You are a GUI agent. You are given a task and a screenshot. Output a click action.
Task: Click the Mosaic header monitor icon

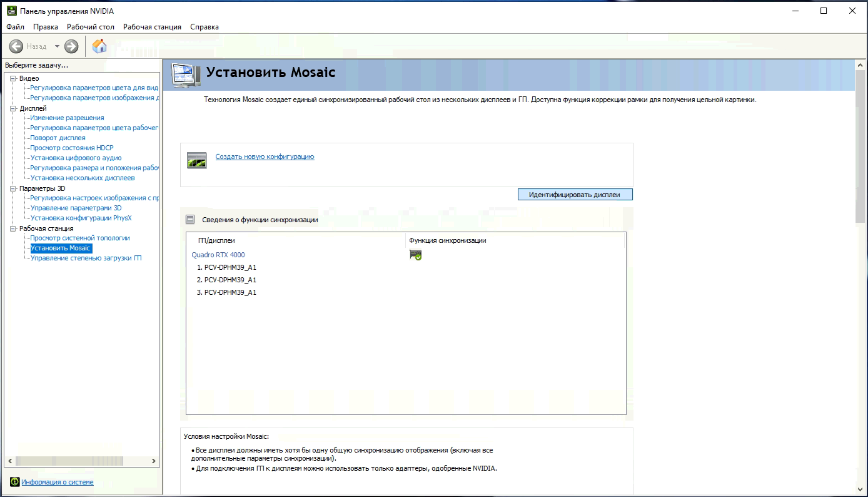tap(186, 75)
